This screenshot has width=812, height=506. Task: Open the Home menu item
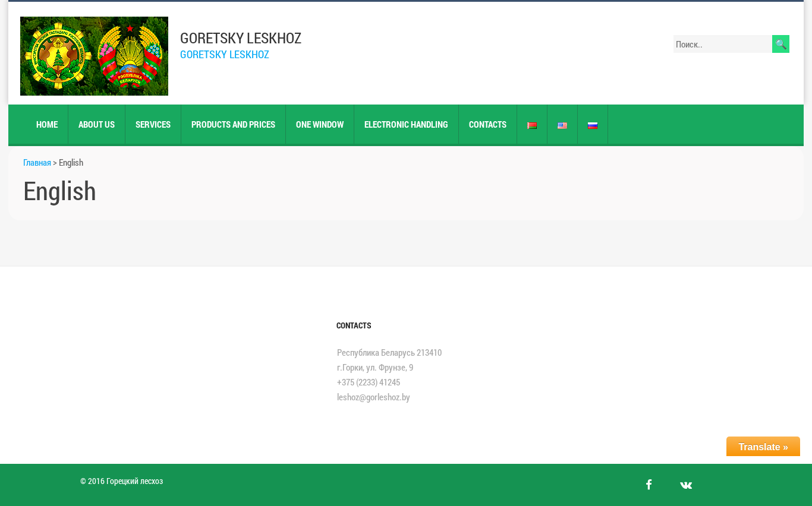(47, 124)
